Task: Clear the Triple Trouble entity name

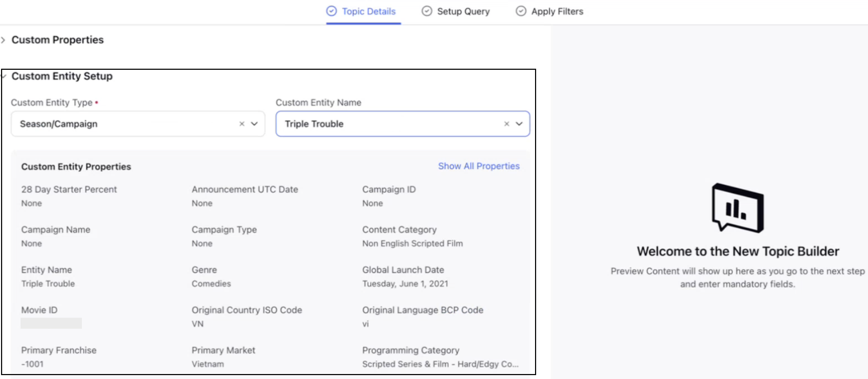Action: click(507, 124)
